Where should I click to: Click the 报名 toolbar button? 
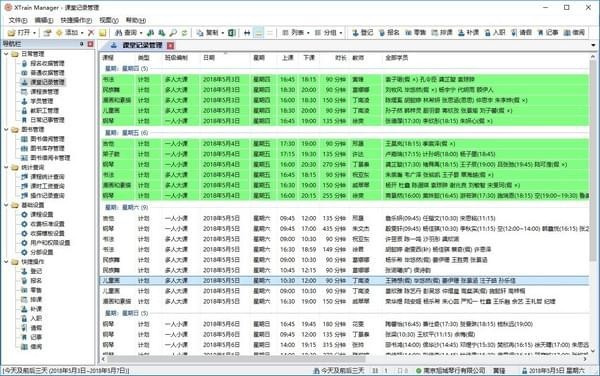click(389, 33)
